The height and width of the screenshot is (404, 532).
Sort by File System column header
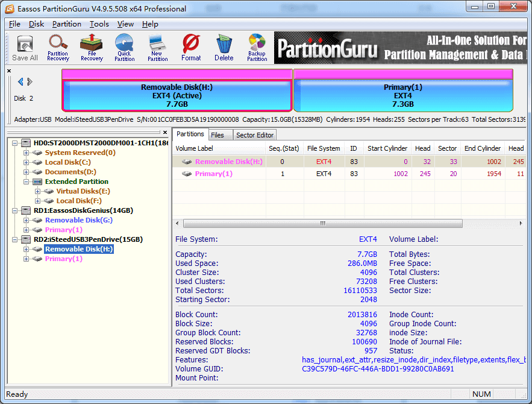tap(324, 148)
